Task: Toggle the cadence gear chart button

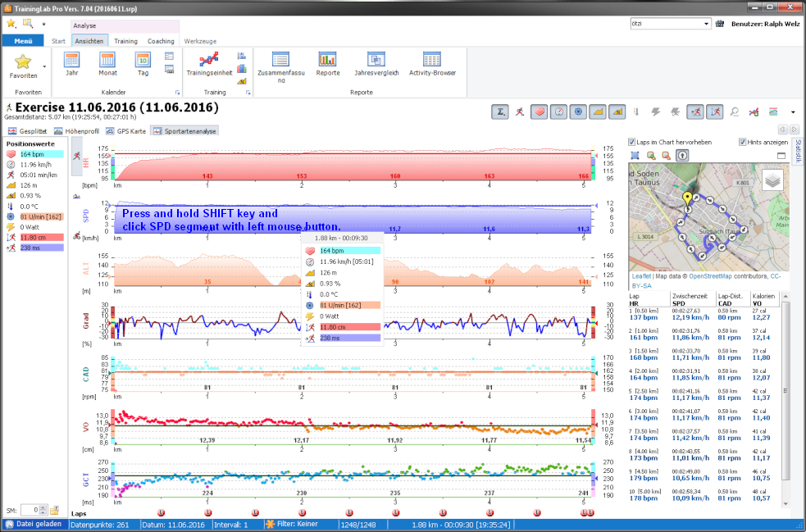Action: point(578,111)
